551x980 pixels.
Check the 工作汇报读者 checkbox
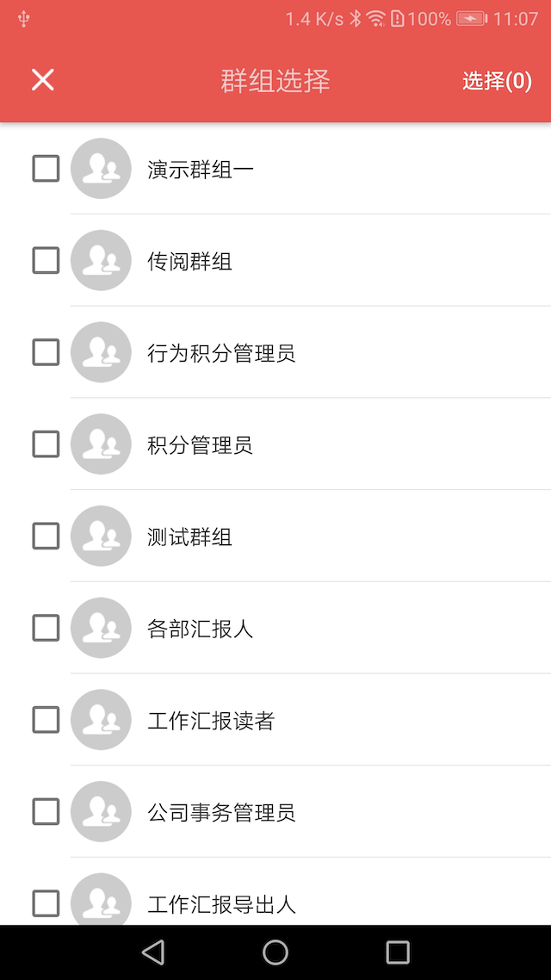[46, 720]
